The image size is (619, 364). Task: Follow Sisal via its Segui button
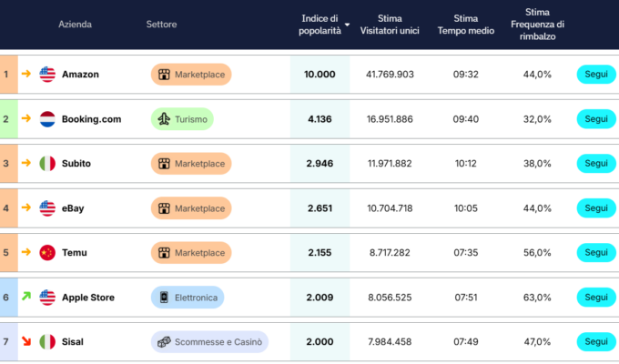[x=596, y=342]
